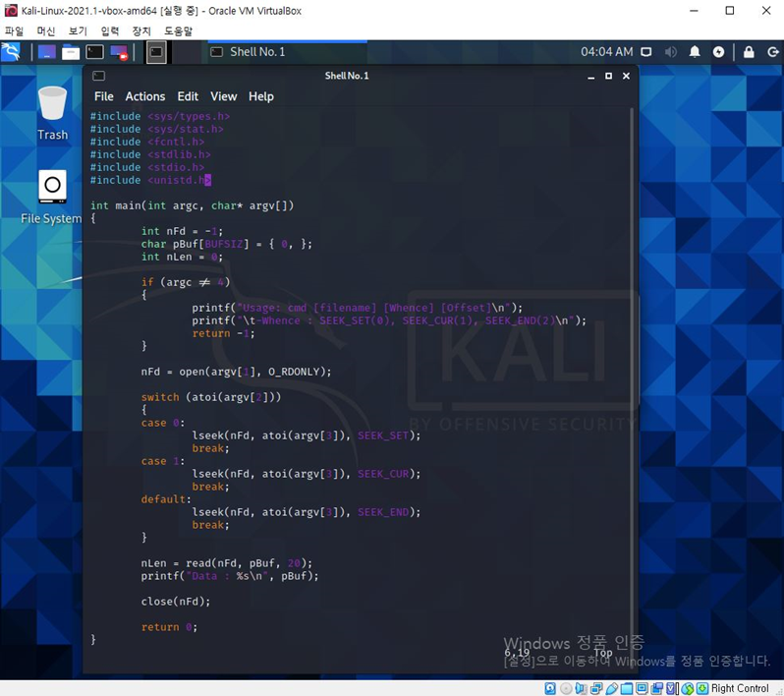Open the terminal Edit menu
The width and height of the screenshot is (784, 696).
[x=188, y=96]
